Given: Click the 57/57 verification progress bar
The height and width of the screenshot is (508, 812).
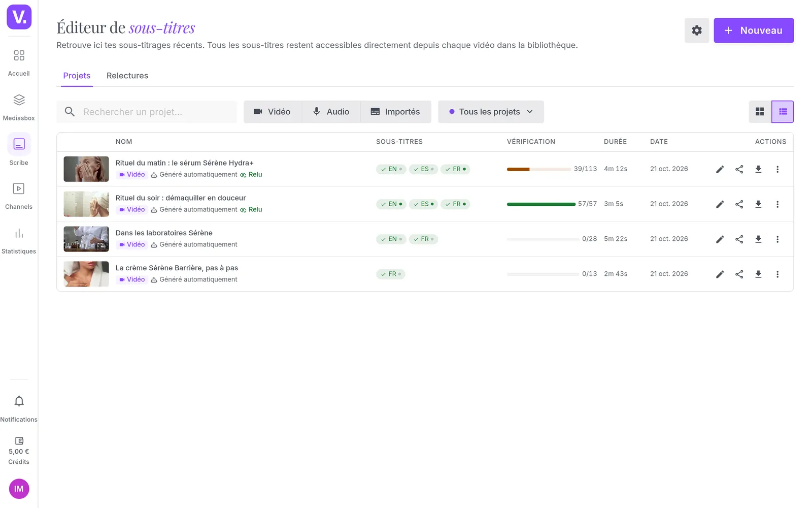Looking at the screenshot, I should click(541, 204).
